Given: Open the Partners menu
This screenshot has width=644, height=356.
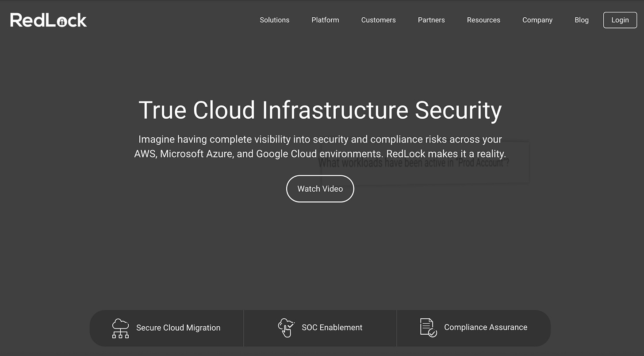Looking at the screenshot, I should click(431, 20).
